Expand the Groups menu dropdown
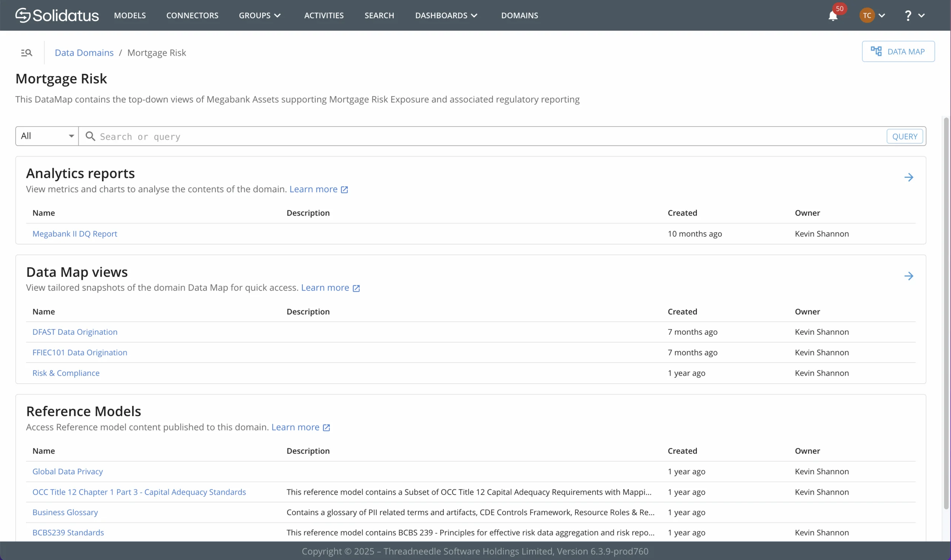This screenshot has height=560, width=951. [x=259, y=16]
